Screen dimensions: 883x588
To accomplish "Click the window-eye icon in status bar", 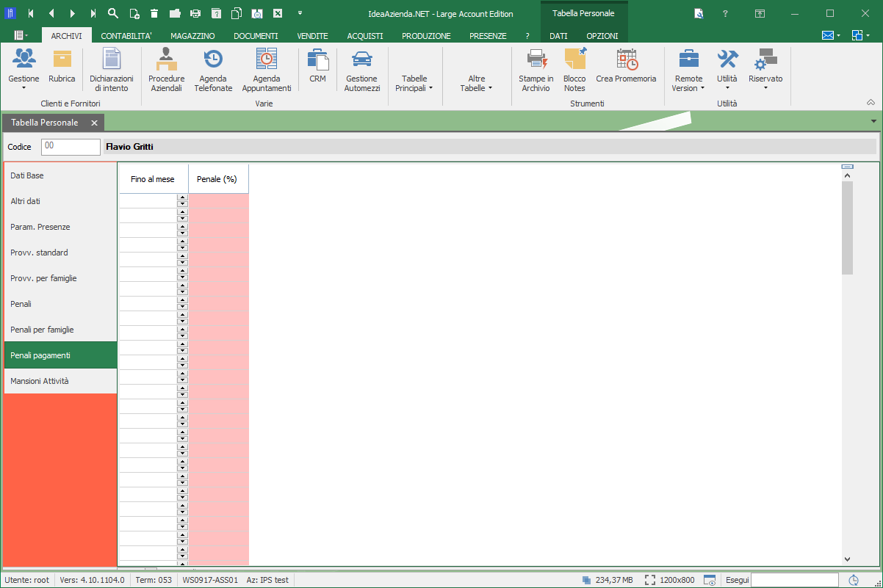I will pyautogui.click(x=710, y=580).
